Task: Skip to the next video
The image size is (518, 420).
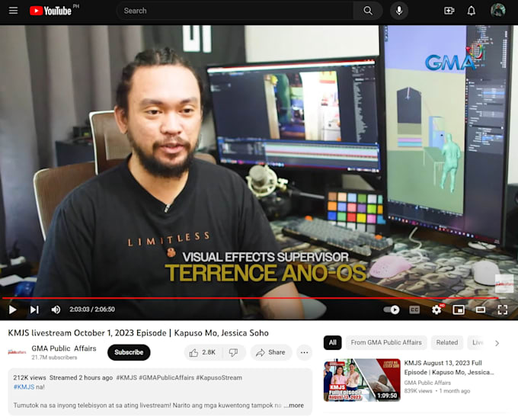Action: pos(34,309)
